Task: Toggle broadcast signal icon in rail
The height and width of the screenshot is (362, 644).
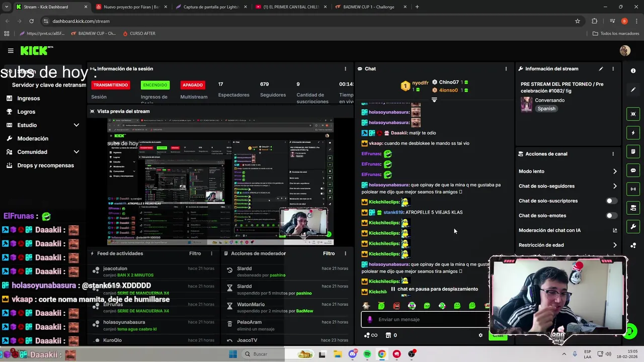Action: 633,189
